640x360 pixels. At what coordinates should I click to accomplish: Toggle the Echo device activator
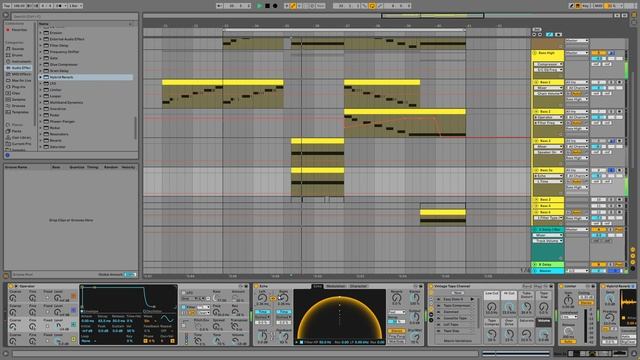[x=256, y=287]
